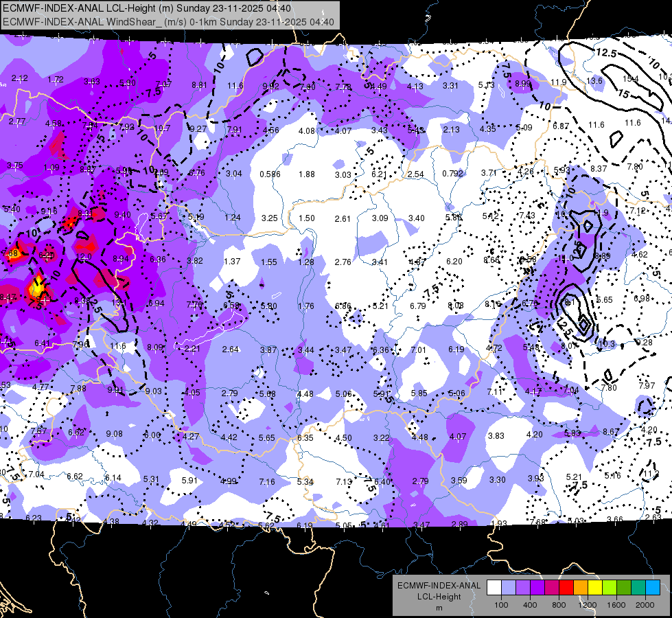Click the legend value 2000
The width and height of the screenshot is (672, 618).
pos(645,605)
